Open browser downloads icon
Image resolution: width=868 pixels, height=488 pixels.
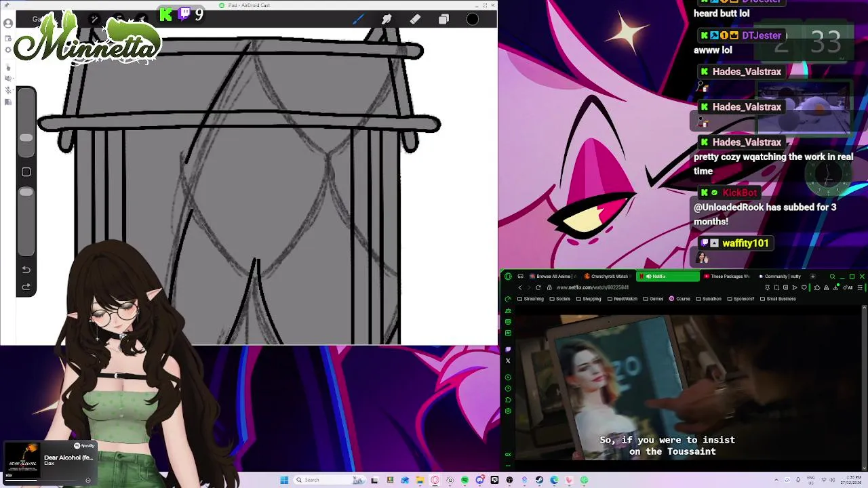(835, 287)
